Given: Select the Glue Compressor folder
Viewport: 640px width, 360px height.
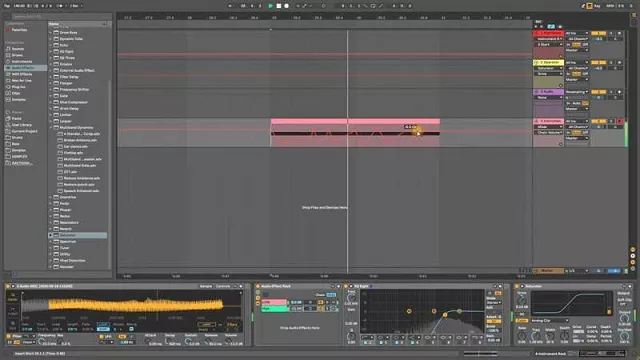Looking at the screenshot, I should point(74,102).
